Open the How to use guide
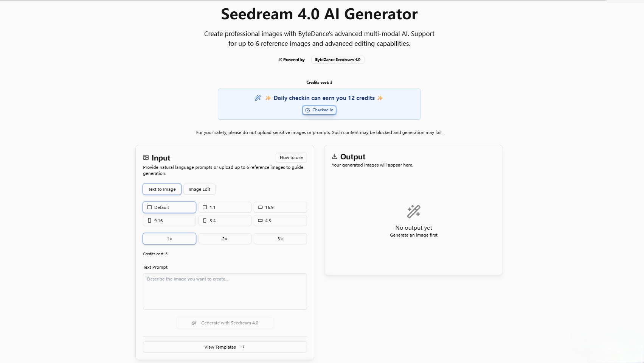Image resolution: width=644 pixels, height=363 pixels. coord(291,157)
